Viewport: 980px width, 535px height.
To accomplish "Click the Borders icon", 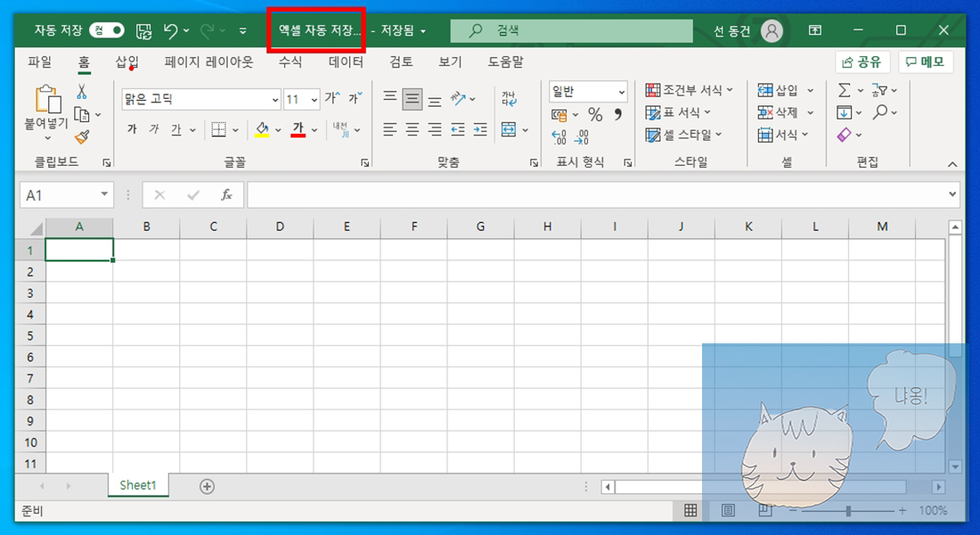I will [218, 129].
